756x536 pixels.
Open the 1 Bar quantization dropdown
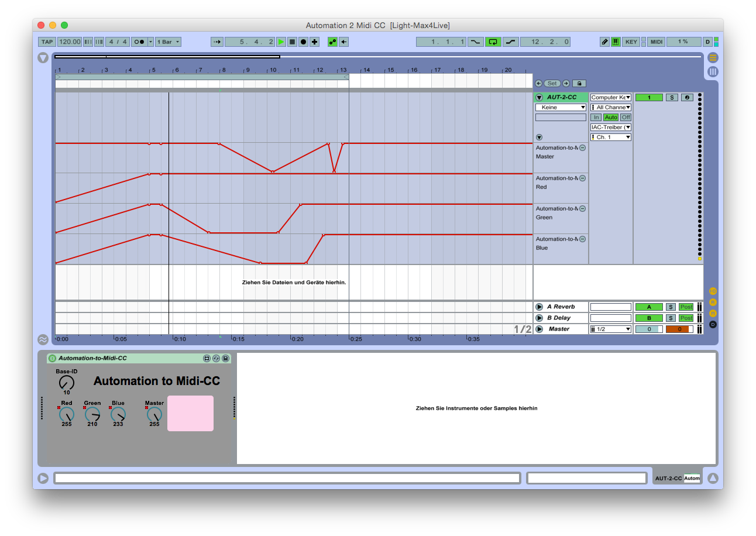click(x=168, y=42)
